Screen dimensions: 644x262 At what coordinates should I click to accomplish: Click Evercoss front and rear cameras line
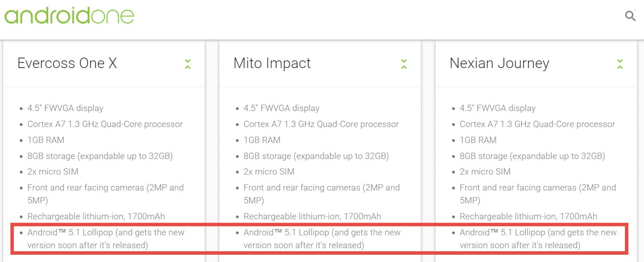(105, 194)
